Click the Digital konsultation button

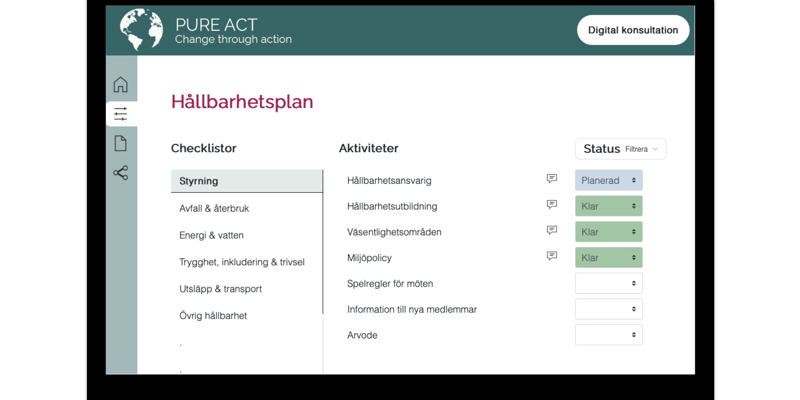click(633, 30)
